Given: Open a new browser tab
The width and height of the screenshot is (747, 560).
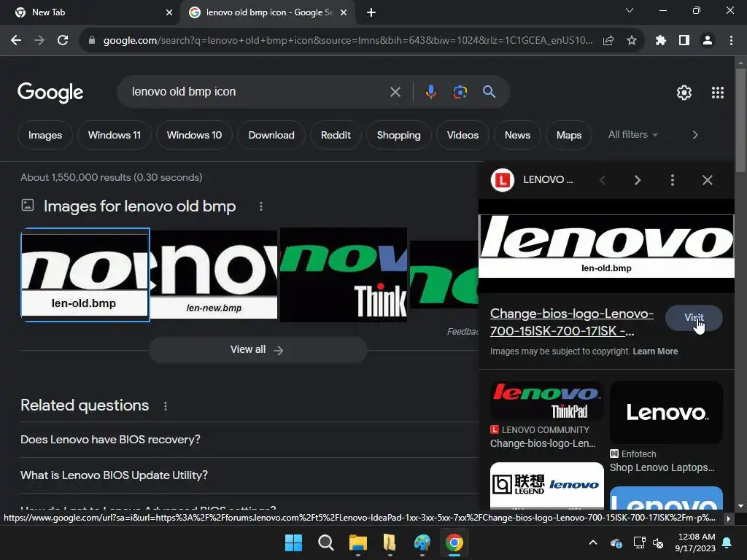Looking at the screenshot, I should tap(371, 12).
